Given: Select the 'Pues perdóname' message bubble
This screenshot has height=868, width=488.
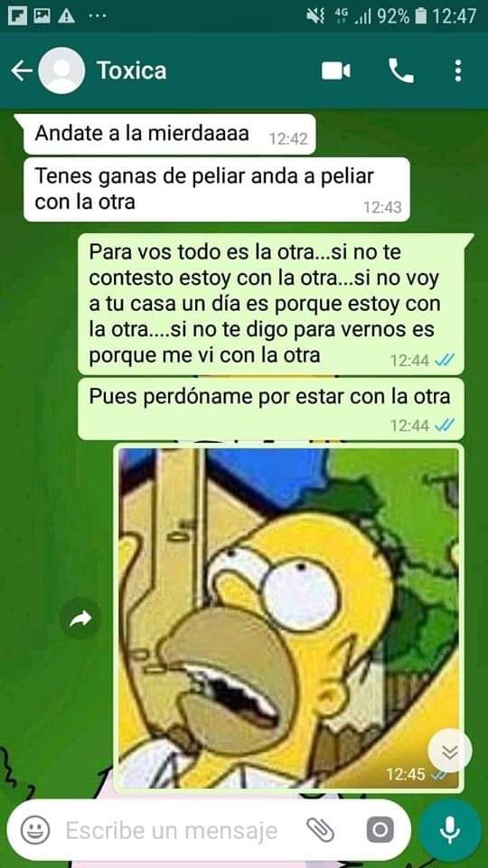Looking at the screenshot, I should [270, 409].
